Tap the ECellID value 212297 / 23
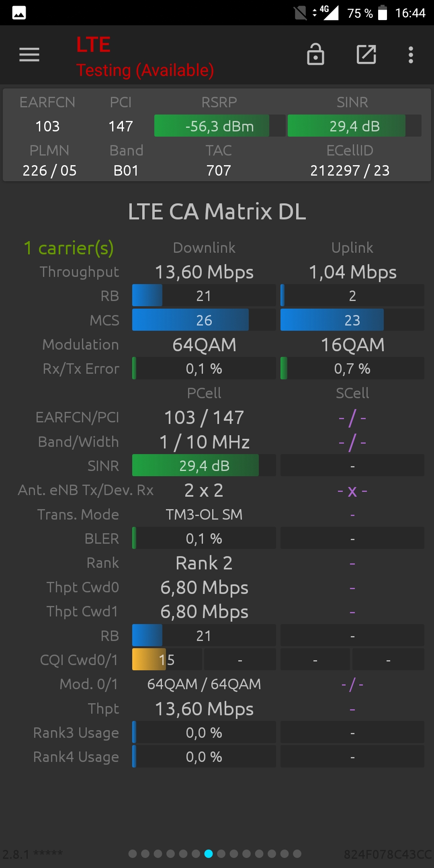This screenshot has width=434, height=868. (x=350, y=170)
